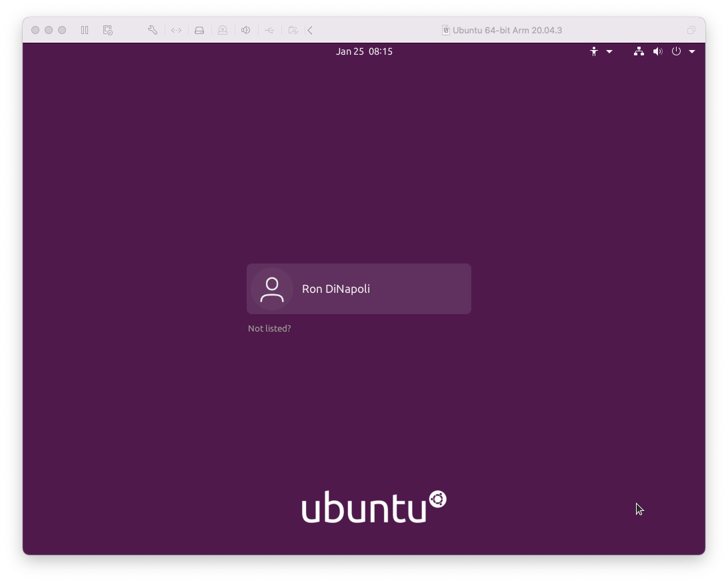Click the network adapter arrows icon
The image size is (728, 583).
(176, 30)
